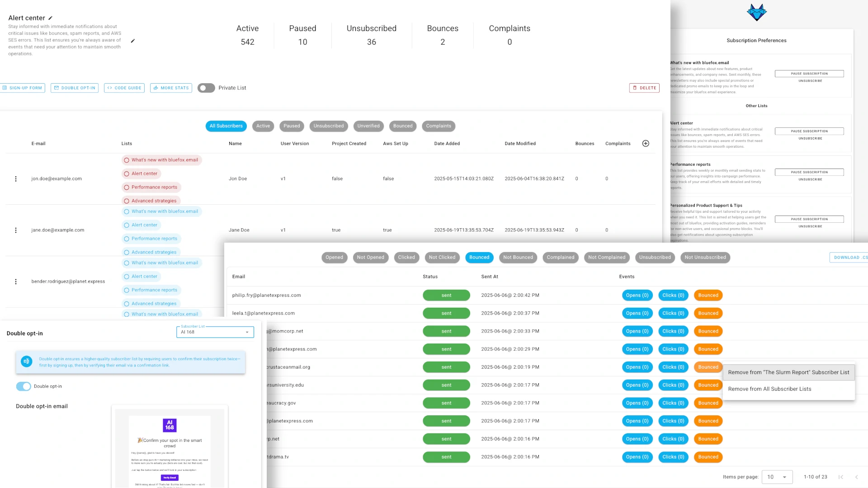This screenshot has height=488, width=868.
Task: Open More Stats for this list
Action: coord(171,88)
